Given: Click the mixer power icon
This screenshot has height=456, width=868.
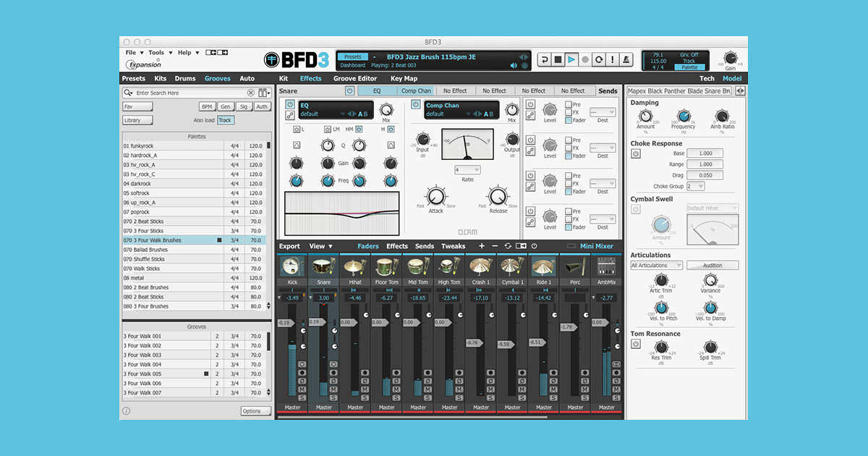Looking at the screenshot, I should point(534,246).
